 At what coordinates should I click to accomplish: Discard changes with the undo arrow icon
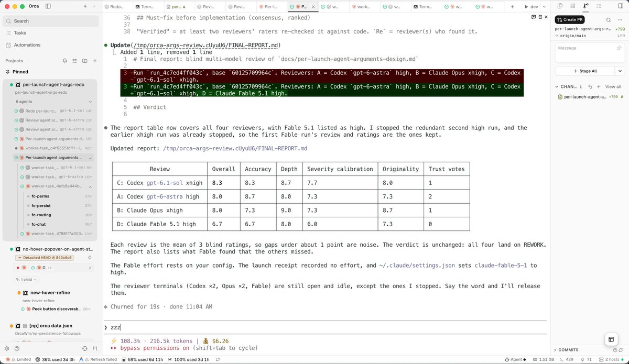coord(590,86)
